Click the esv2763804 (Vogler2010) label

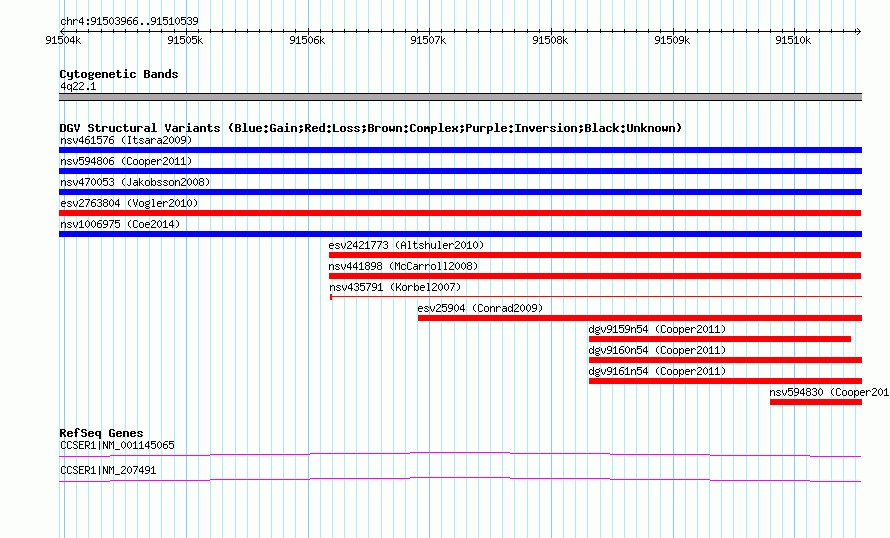tap(129, 203)
